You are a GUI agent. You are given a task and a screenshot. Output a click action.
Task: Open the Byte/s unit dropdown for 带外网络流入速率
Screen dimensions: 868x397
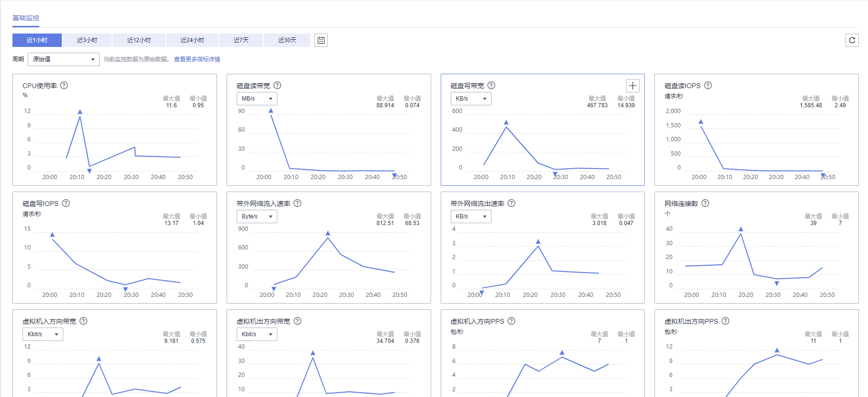pos(257,216)
